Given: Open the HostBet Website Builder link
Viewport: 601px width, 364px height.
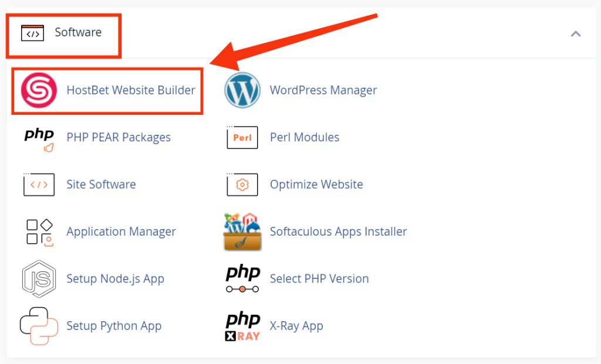Looking at the screenshot, I should pos(131,90).
